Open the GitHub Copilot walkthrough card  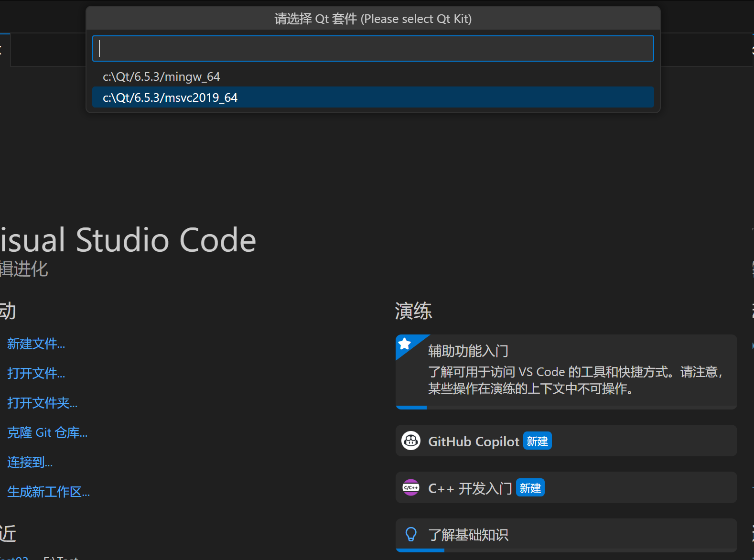[566, 441]
